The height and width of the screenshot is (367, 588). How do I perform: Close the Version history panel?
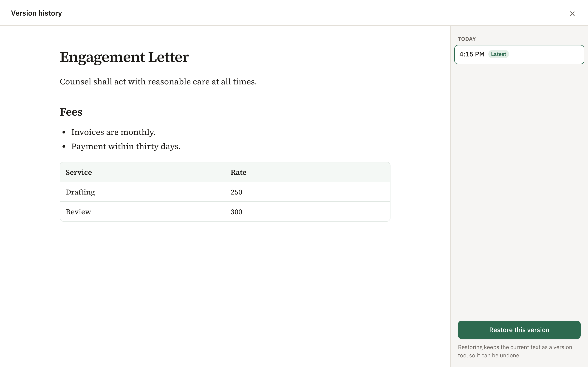(x=572, y=14)
